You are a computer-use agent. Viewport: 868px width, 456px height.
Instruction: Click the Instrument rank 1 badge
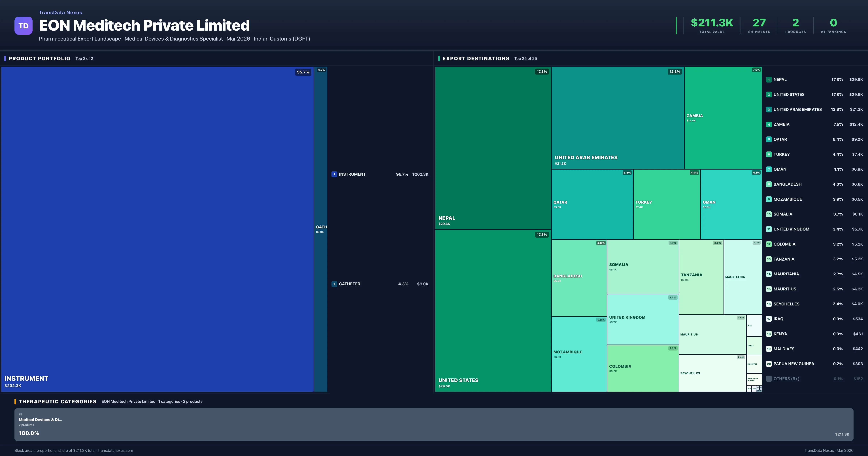click(334, 174)
